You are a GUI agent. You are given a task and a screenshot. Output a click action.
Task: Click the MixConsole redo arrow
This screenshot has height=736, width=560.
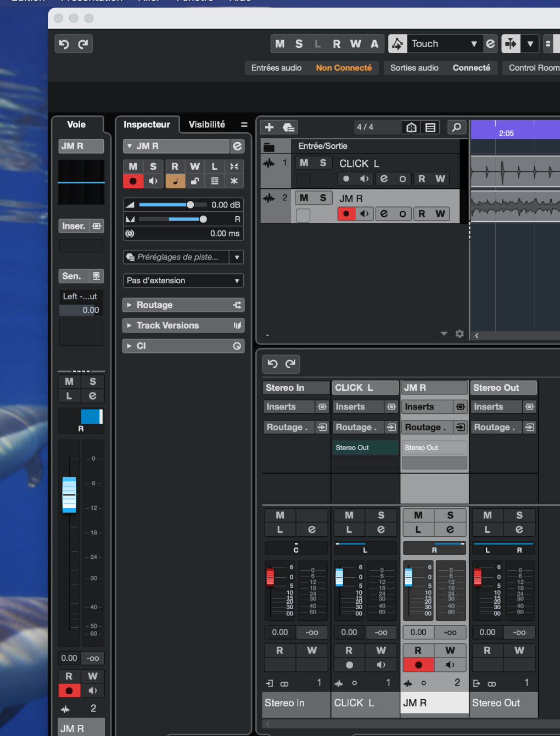click(290, 363)
